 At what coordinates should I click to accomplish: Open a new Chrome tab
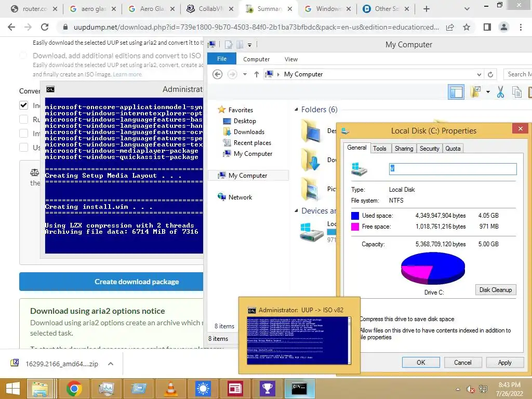(427, 9)
